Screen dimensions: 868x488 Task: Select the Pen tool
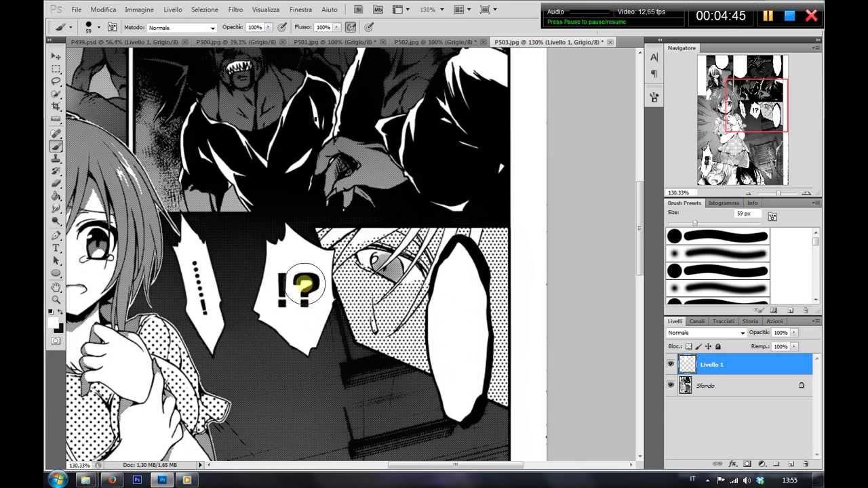click(x=56, y=235)
